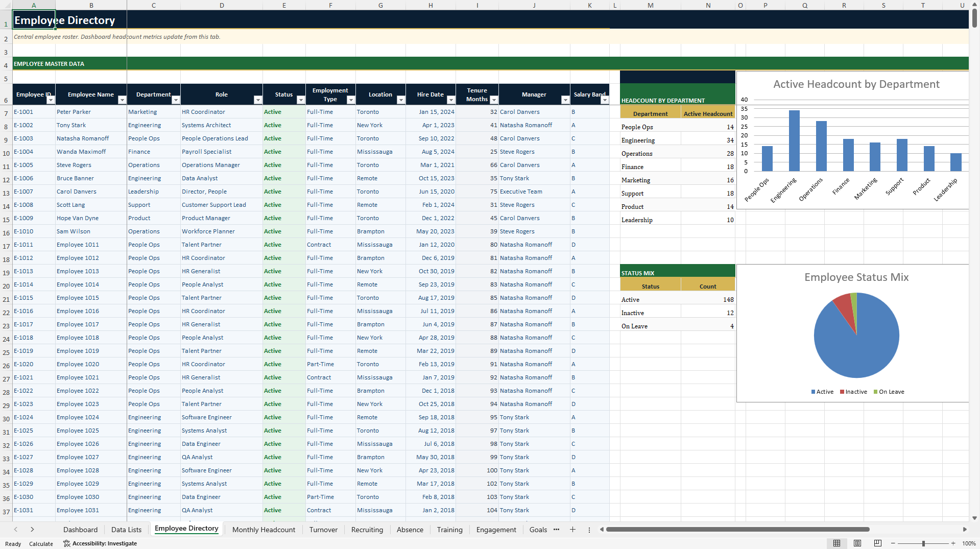Select the Select All corner button

pos(6,5)
